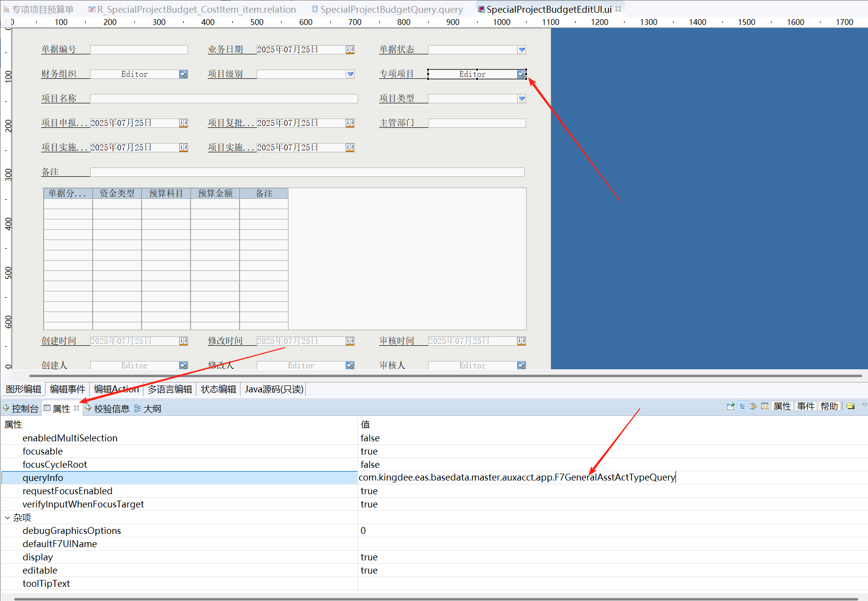Viewport: 868px width, 601px height.
Task: Open the properties view menu triangle
Action: click(864, 405)
